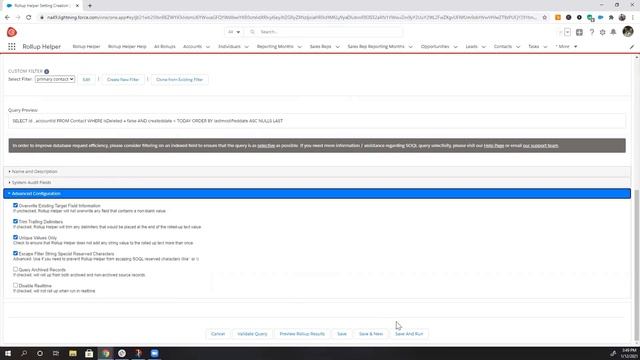
Task: Open the user profile avatar
Action: point(628,31)
